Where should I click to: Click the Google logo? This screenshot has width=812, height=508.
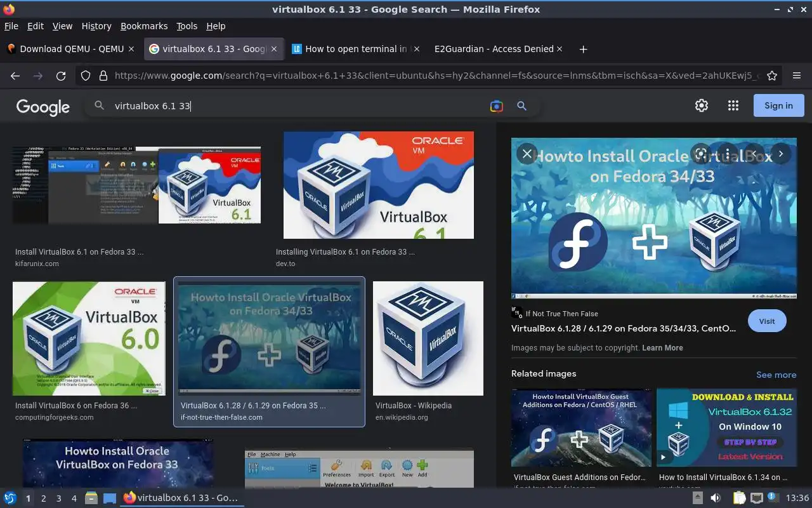coord(43,107)
